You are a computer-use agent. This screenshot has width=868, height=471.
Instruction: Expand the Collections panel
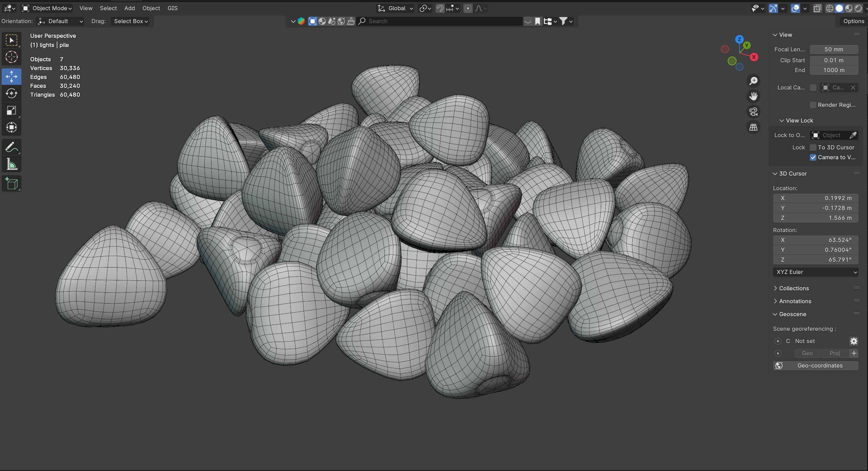pyautogui.click(x=794, y=288)
